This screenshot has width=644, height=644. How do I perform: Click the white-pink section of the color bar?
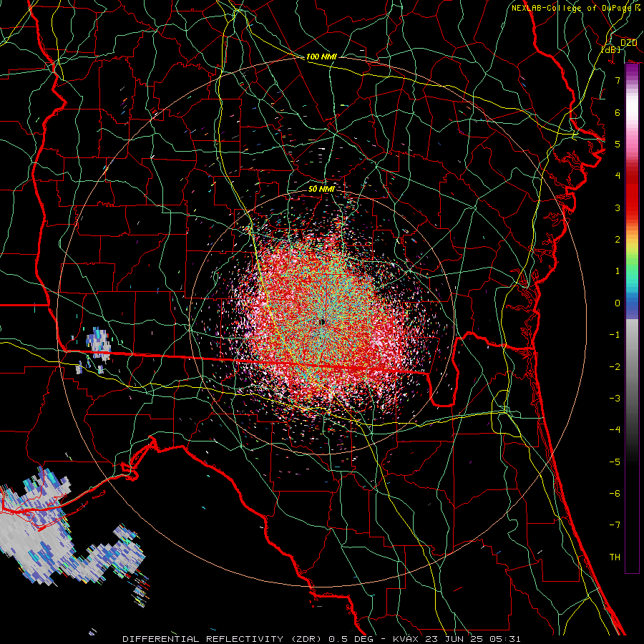pos(632,119)
